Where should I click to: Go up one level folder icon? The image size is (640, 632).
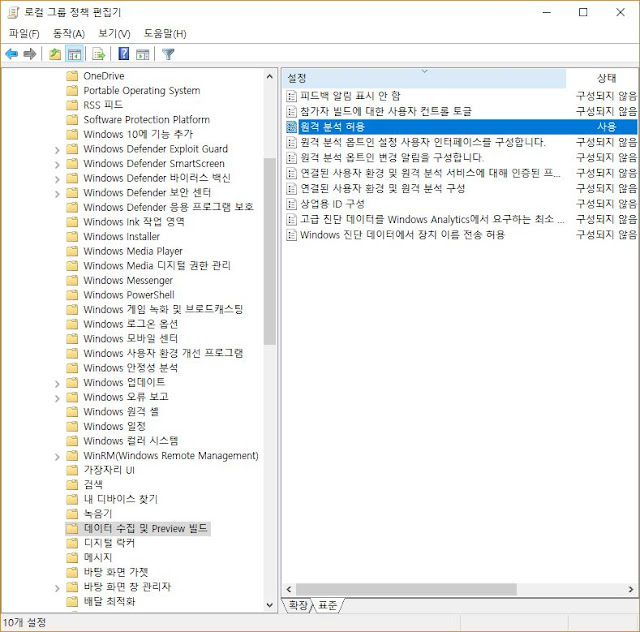pyautogui.click(x=55, y=54)
